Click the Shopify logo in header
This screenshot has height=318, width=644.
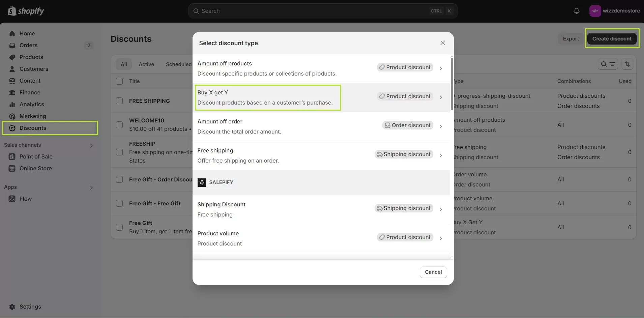pyautogui.click(x=26, y=11)
